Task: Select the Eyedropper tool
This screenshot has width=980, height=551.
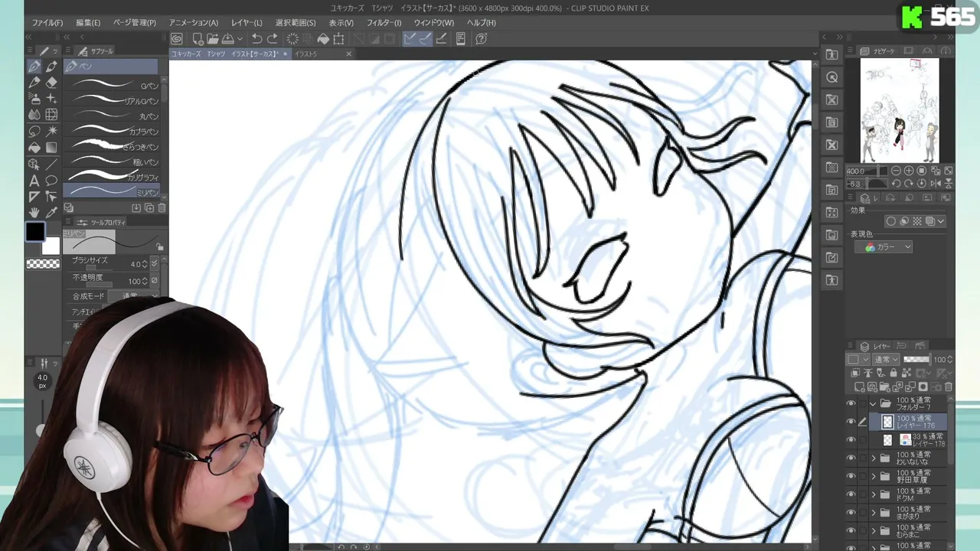Action: (51, 213)
